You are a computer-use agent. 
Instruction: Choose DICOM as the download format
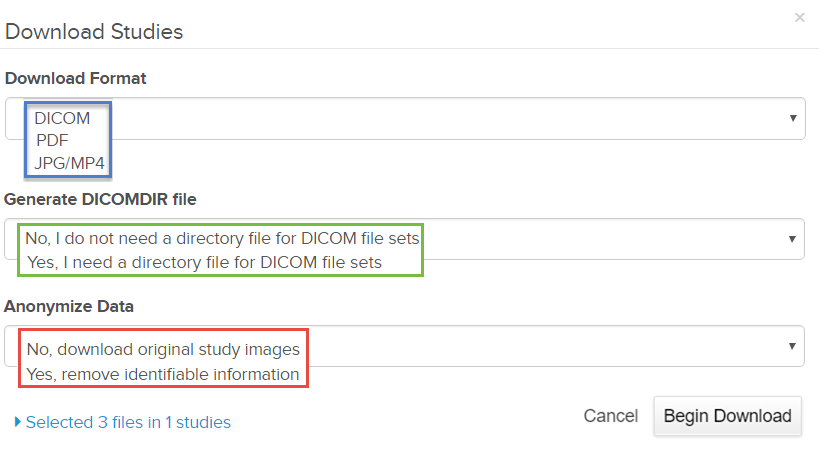pyautogui.click(x=62, y=118)
